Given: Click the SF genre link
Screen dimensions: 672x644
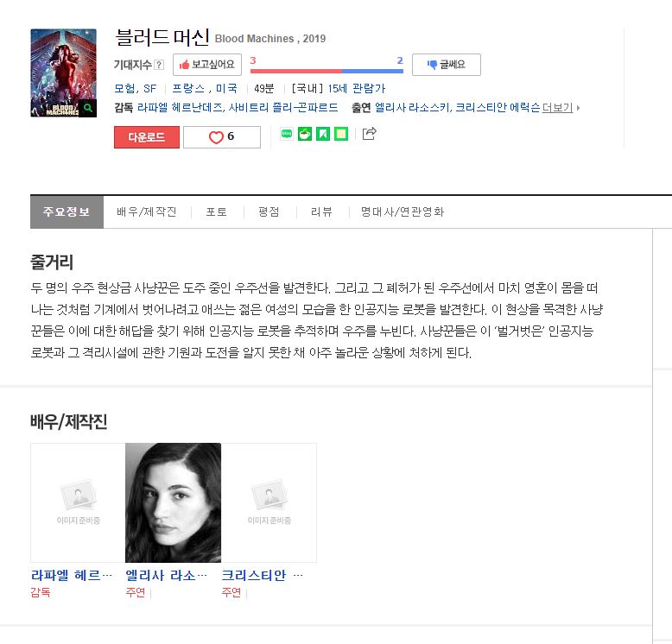Looking at the screenshot, I should coord(150,89).
